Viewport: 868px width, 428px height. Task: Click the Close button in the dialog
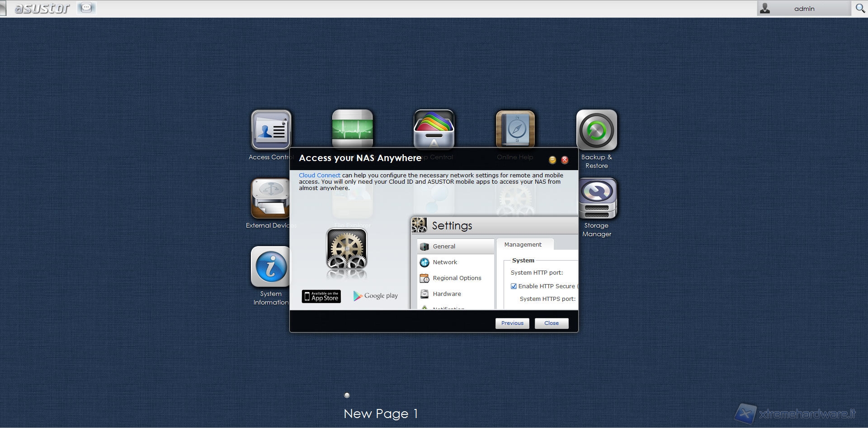[551, 323]
